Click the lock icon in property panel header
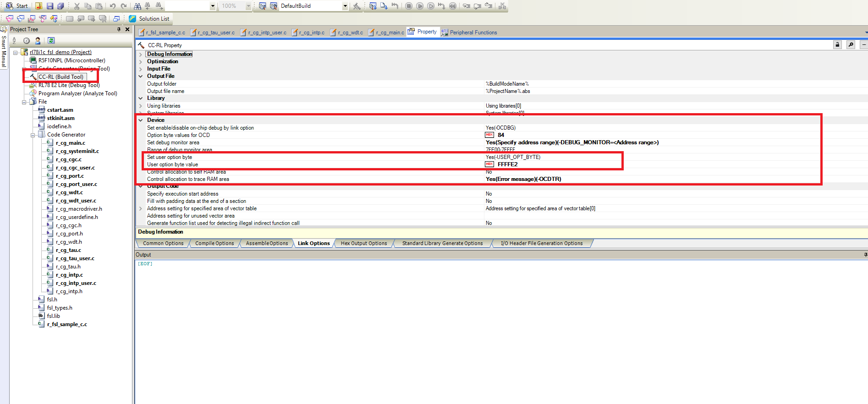This screenshot has height=404, width=868. click(837, 45)
